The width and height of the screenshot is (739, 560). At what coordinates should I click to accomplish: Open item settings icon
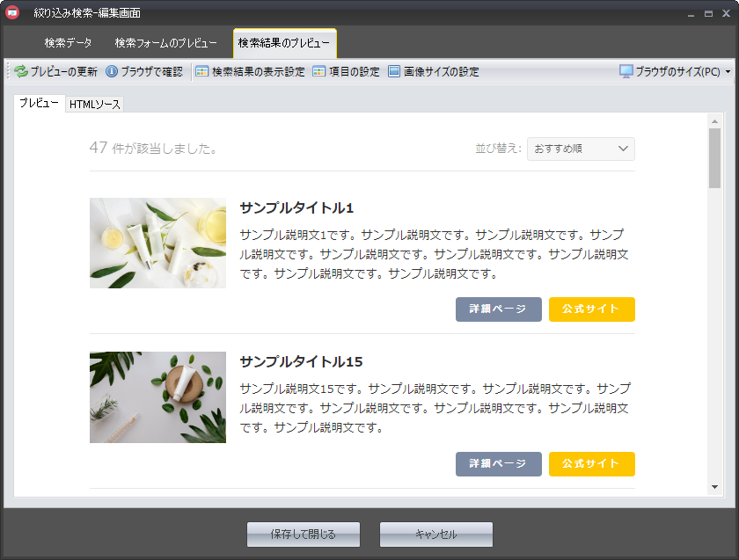[318, 72]
